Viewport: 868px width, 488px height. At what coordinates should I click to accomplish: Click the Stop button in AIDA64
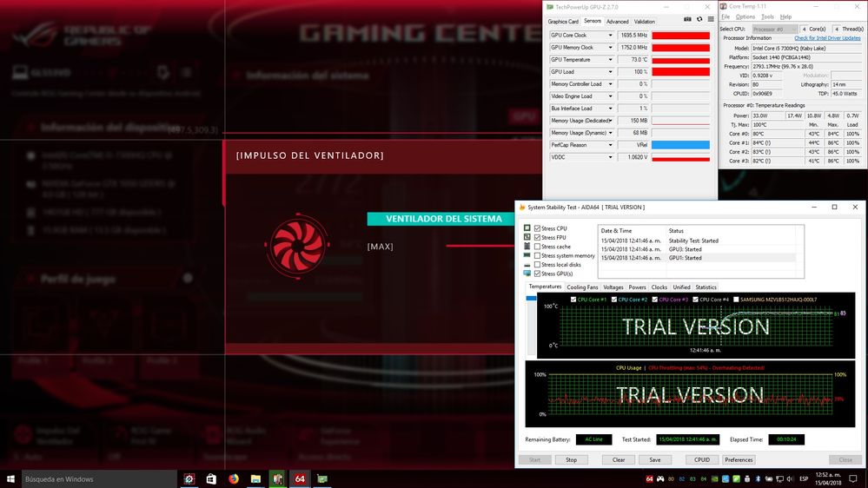[x=572, y=460]
